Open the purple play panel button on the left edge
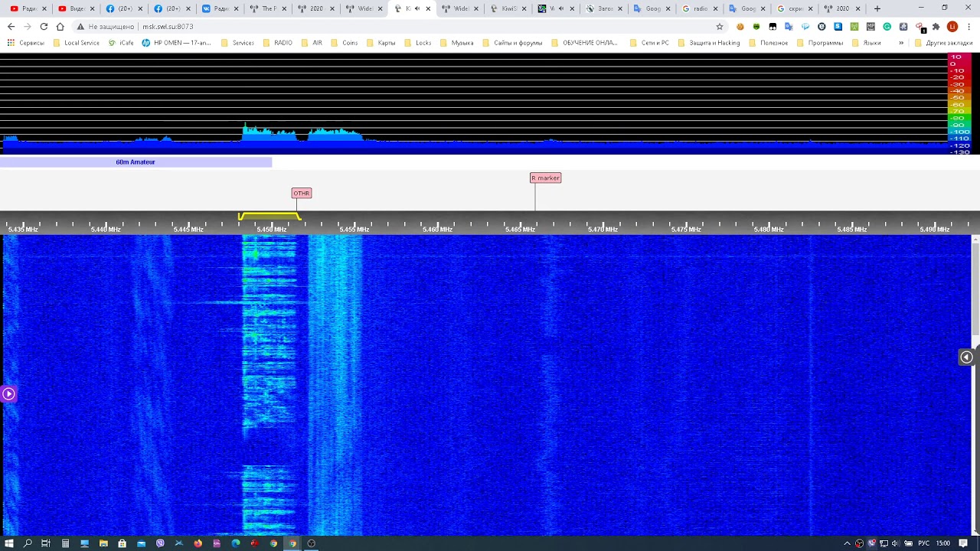980x551 pixels. 8,394
